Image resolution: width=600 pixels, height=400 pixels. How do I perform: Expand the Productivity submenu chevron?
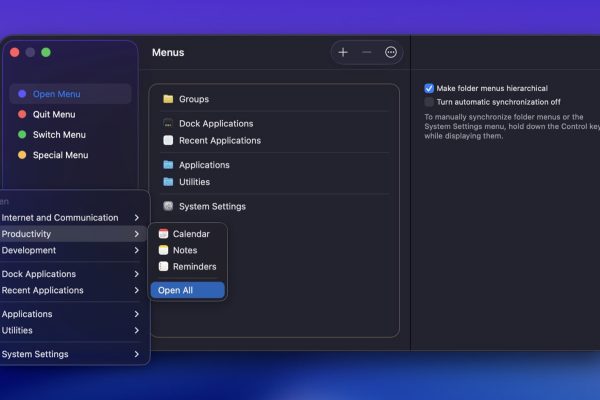point(137,233)
